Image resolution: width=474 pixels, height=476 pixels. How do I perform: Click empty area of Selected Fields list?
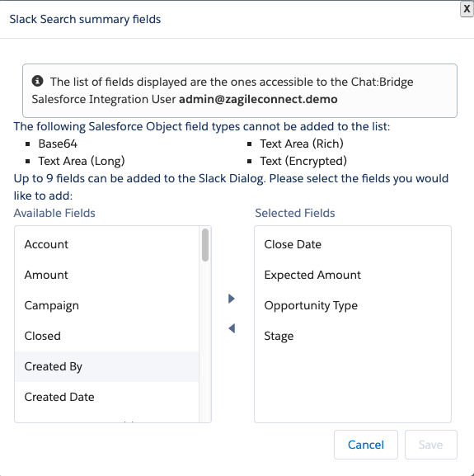pos(353,385)
